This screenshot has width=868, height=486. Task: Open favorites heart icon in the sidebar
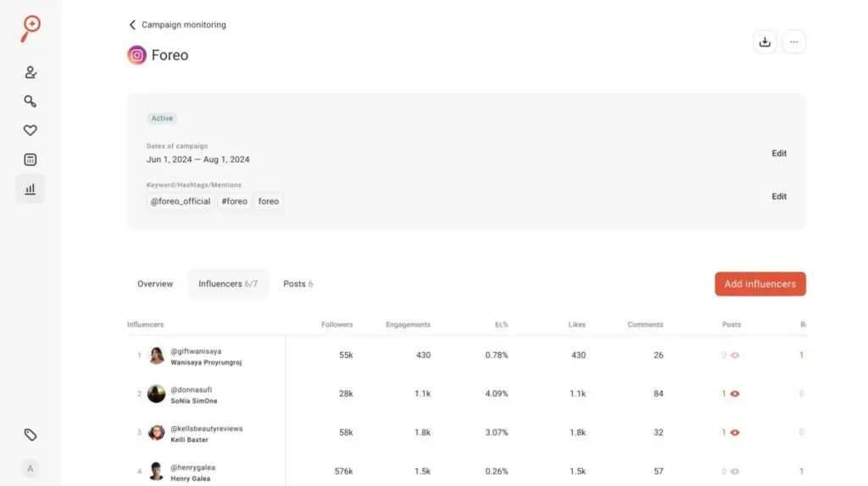pyautogui.click(x=31, y=131)
